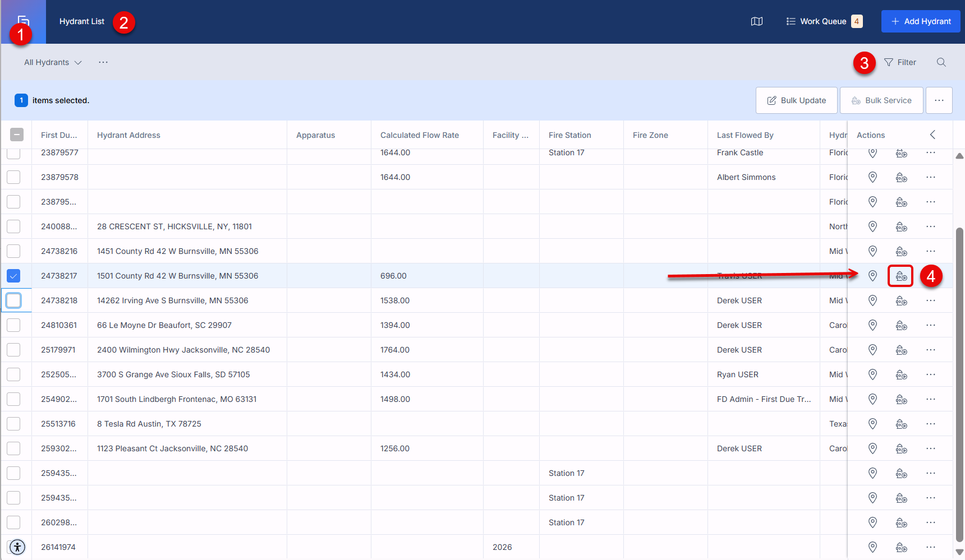This screenshot has width=965, height=560.
Task: Click the Bulk Service button
Action: tap(881, 100)
